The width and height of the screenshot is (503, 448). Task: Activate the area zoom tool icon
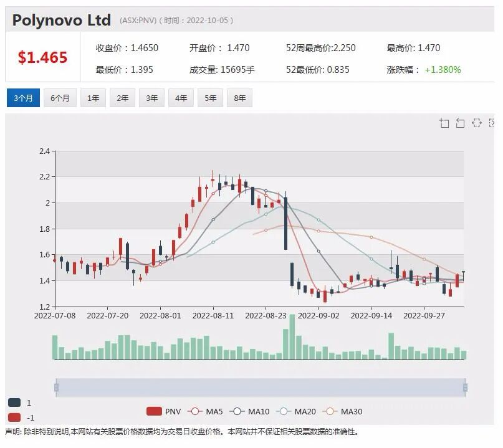pyautogui.click(x=444, y=123)
